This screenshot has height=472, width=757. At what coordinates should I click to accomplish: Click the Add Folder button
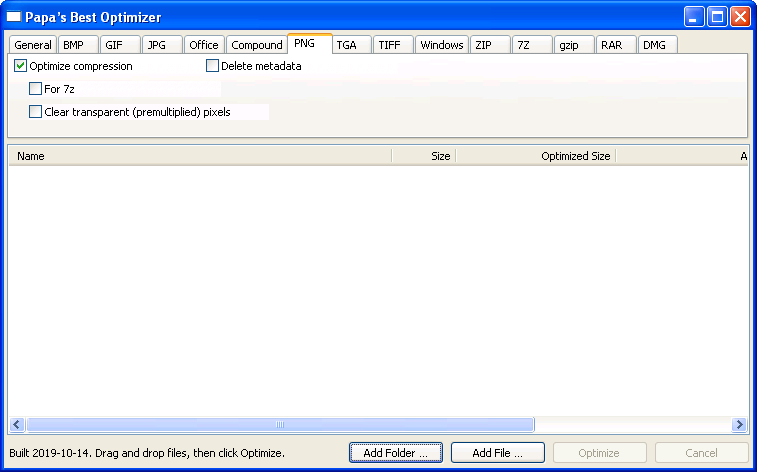pos(396,453)
